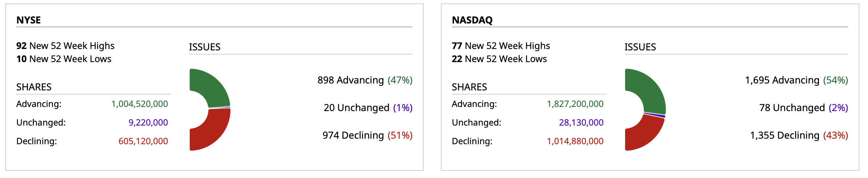Click NASDAQ advancing shares value 1,827,200,000
The height and width of the screenshot is (178, 868).
pyautogui.click(x=575, y=104)
